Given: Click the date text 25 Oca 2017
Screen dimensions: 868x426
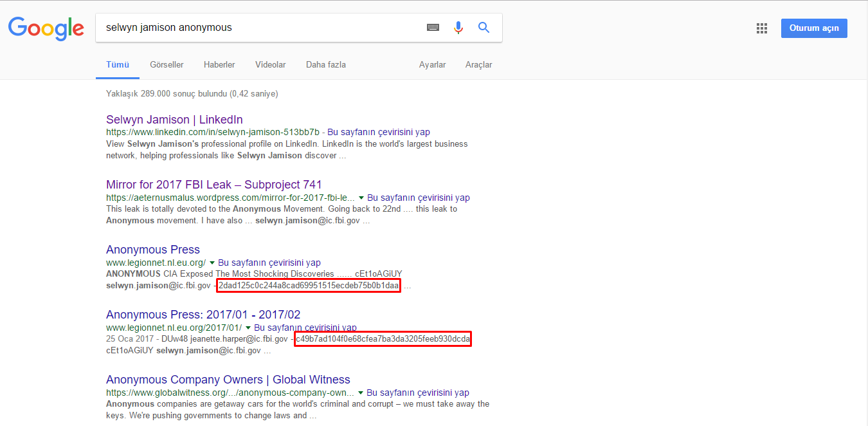Looking at the screenshot, I should pyautogui.click(x=130, y=338).
